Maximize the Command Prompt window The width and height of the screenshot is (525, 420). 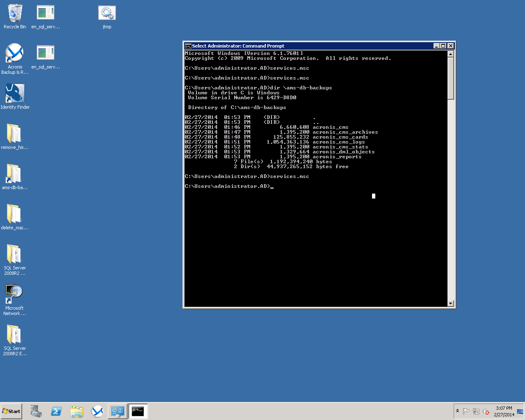coord(443,46)
